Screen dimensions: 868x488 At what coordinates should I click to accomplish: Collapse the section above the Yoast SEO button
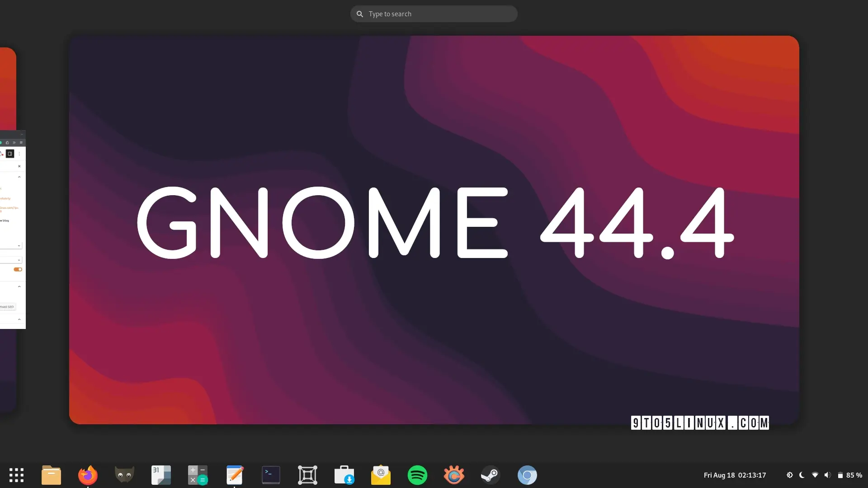click(19, 286)
